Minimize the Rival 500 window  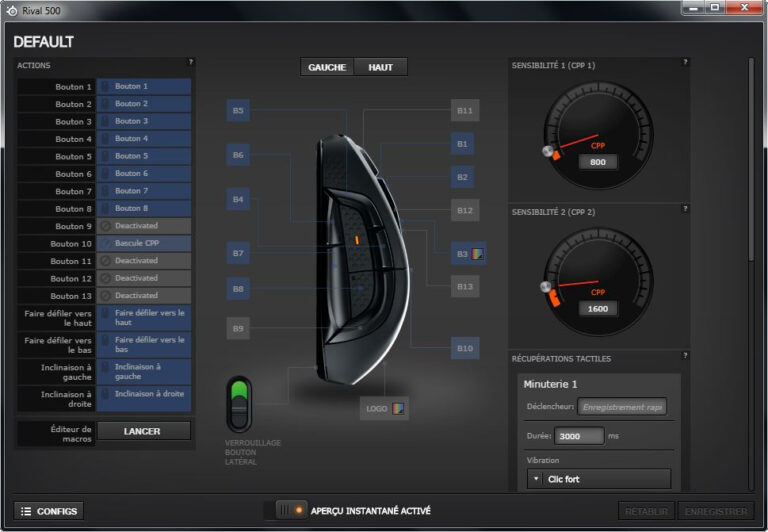click(694, 8)
